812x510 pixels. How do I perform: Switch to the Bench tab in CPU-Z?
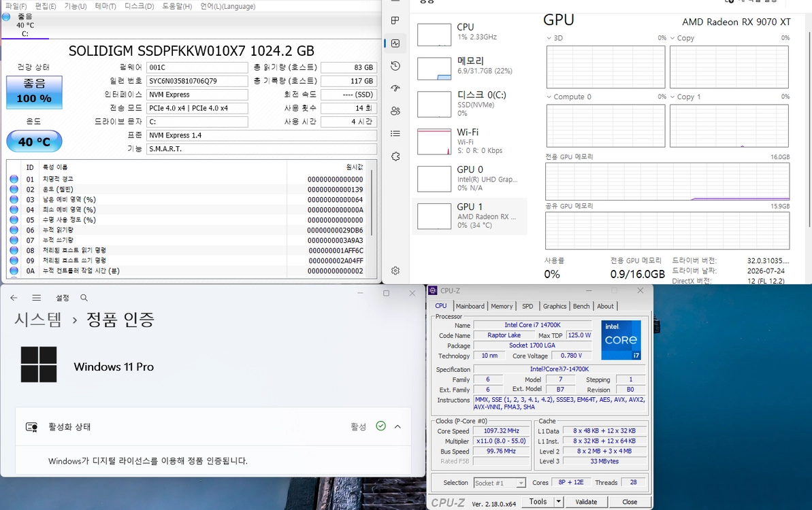581,306
